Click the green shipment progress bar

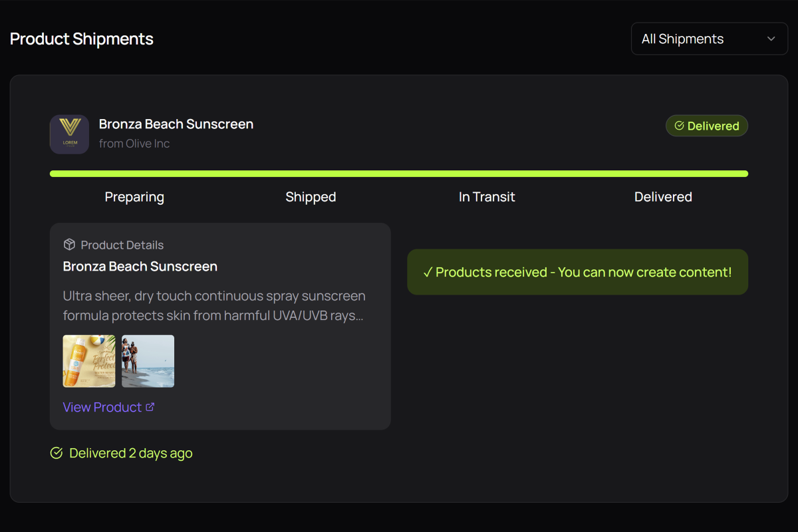[399, 174]
